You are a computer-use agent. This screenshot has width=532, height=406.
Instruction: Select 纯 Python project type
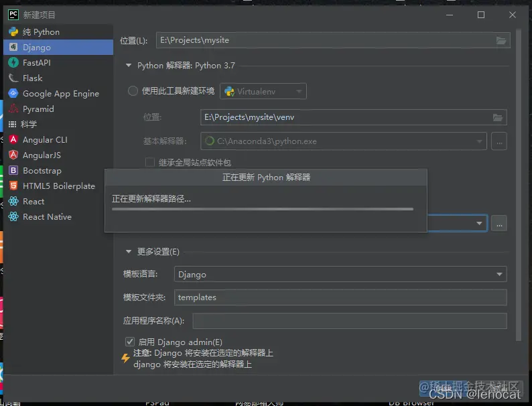point(41,32)
